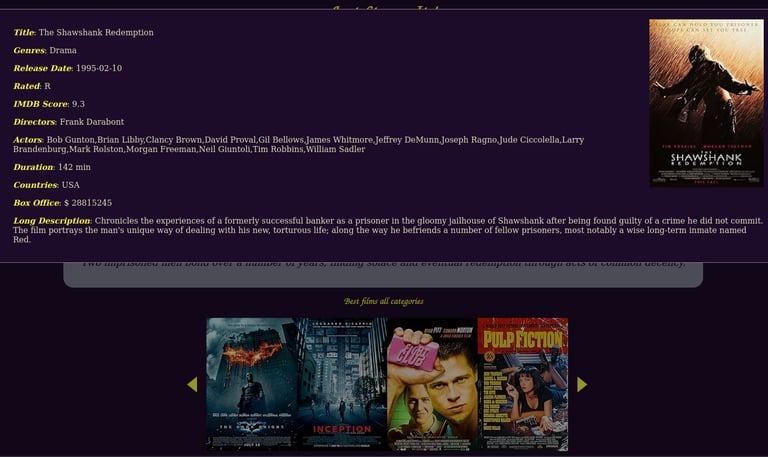Click the director name Frank Darabont
Image resolution: width=768 pixels, height=457 pixels.
click(x=92, y=122)
